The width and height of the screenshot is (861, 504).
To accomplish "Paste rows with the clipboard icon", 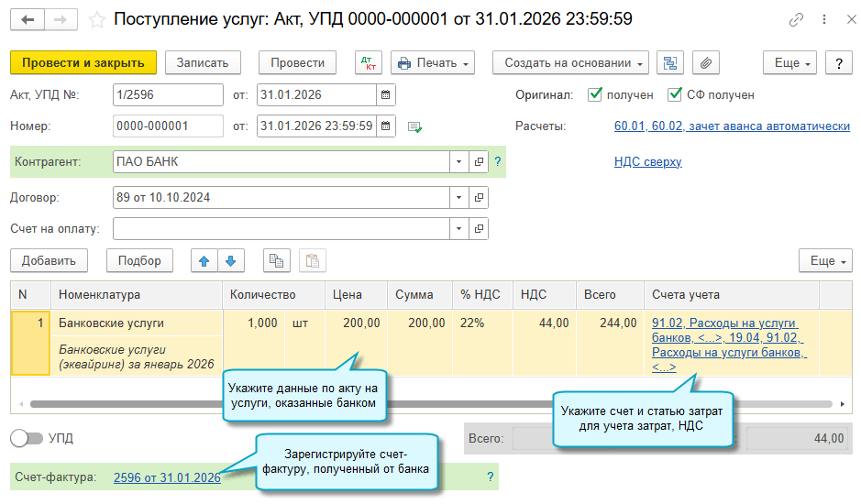I will [313, 261].
